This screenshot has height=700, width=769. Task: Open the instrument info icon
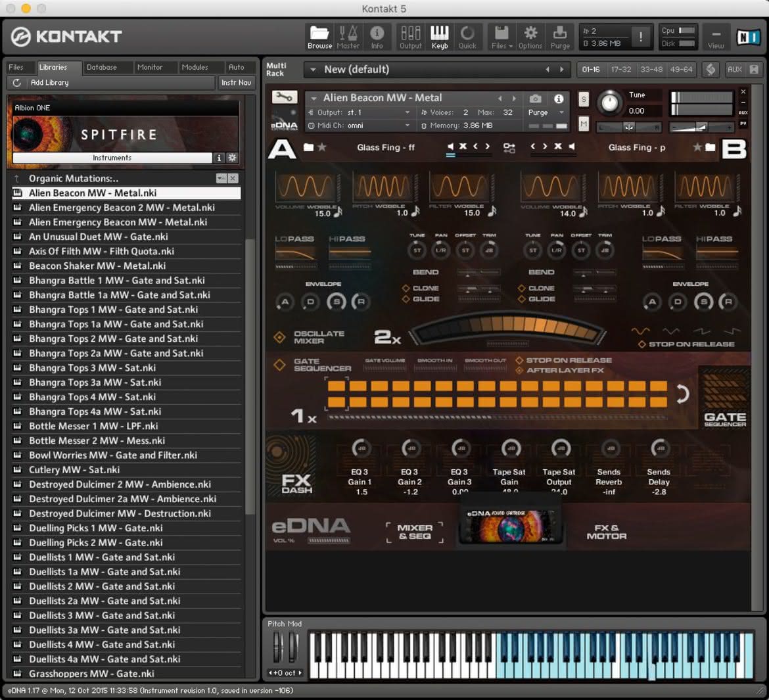[559, 99]
